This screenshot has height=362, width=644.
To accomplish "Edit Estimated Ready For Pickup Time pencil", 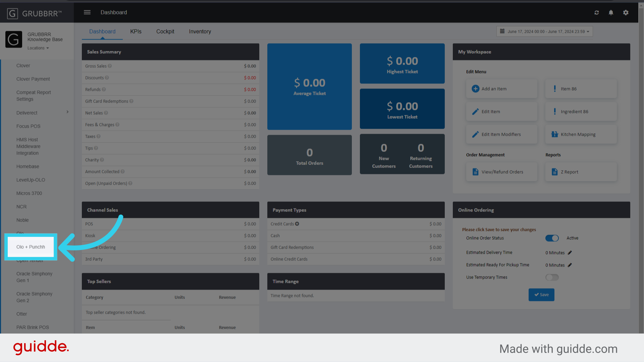I will [570, 265].
